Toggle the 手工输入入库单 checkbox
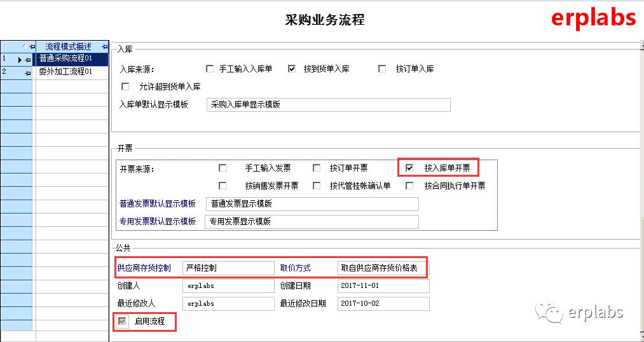 (x=210, y=69)
